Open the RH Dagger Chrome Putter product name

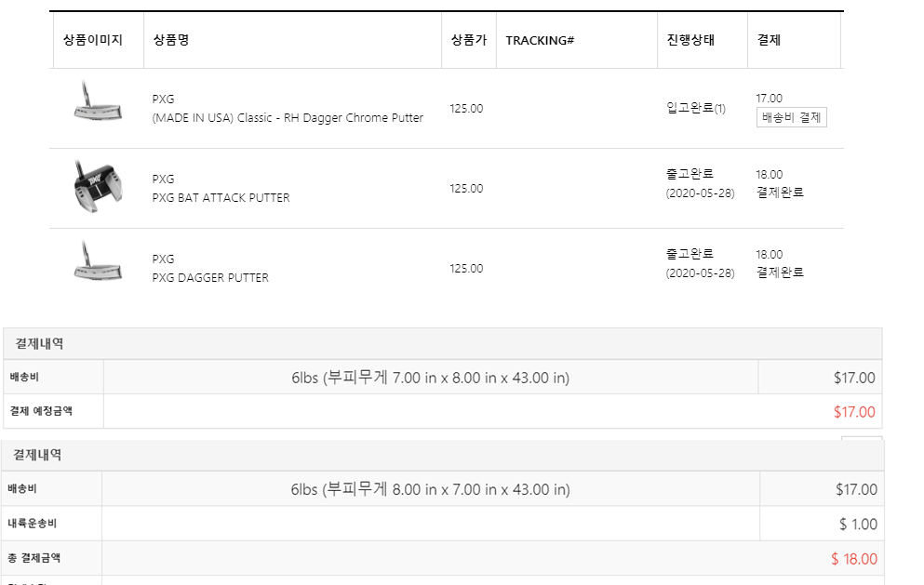[x=288, y=118]
